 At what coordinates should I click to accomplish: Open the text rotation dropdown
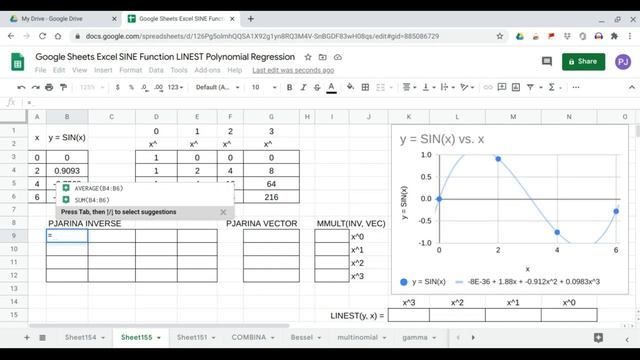467,87
